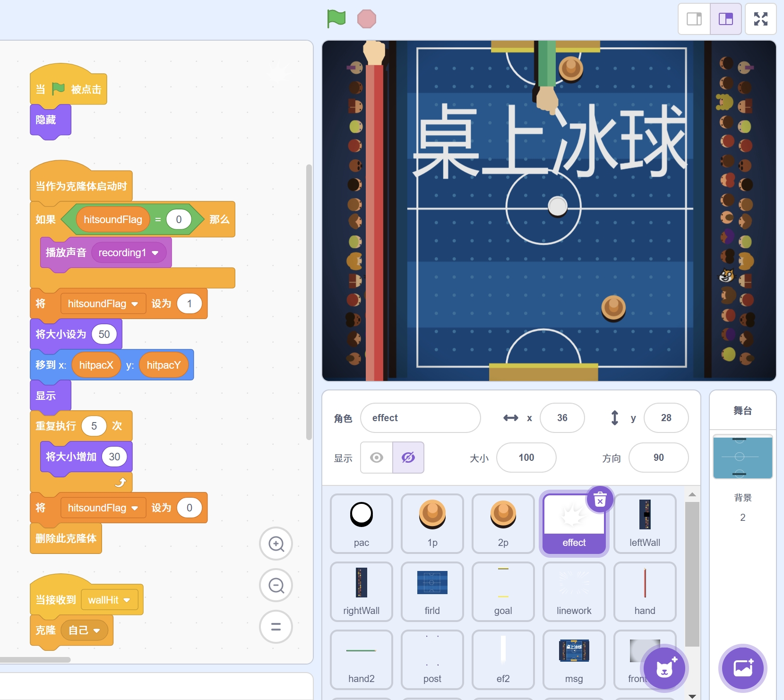Switch to large stage layout
This screenshot has height=700, width=784.
point(725,19)
